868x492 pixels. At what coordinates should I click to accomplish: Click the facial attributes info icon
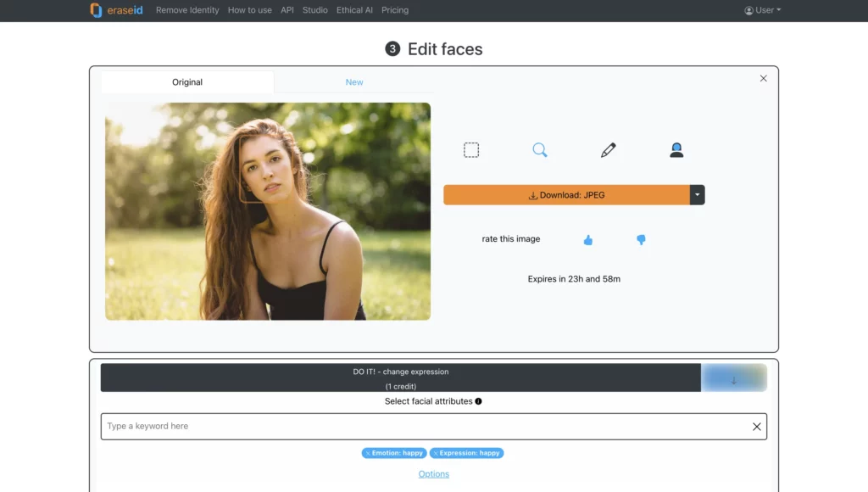point(478,401)
